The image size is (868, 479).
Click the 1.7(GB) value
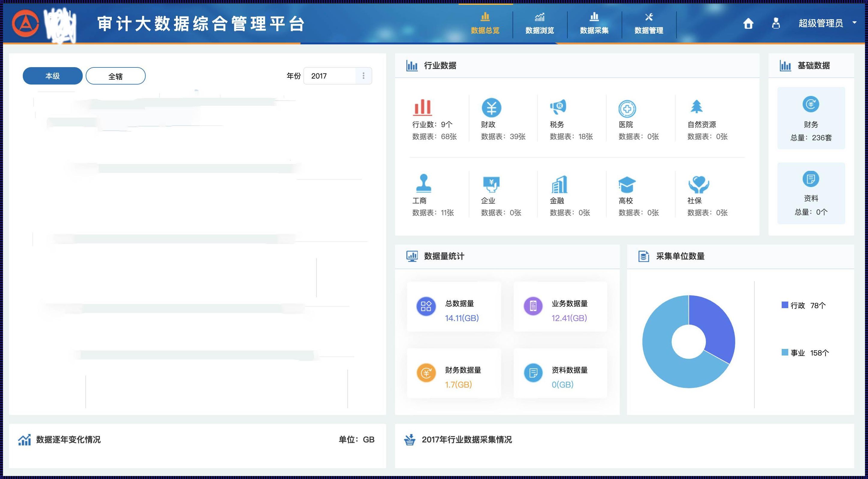tap(458, 385)
